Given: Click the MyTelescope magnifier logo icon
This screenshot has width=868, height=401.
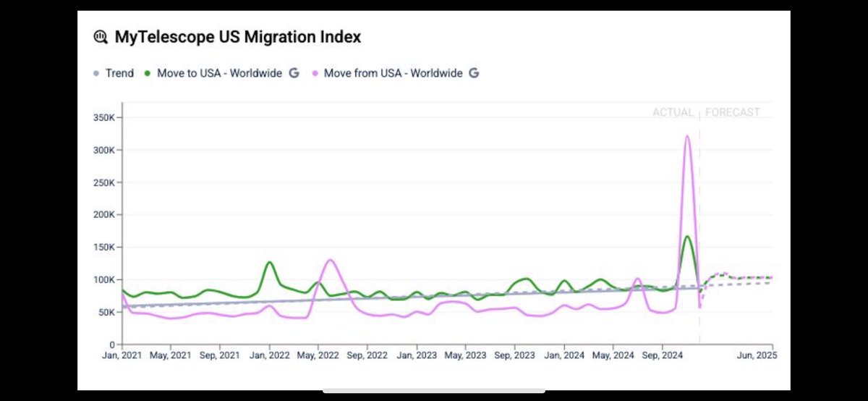Looking at the screenshot, I should click(x=101, y=37).
